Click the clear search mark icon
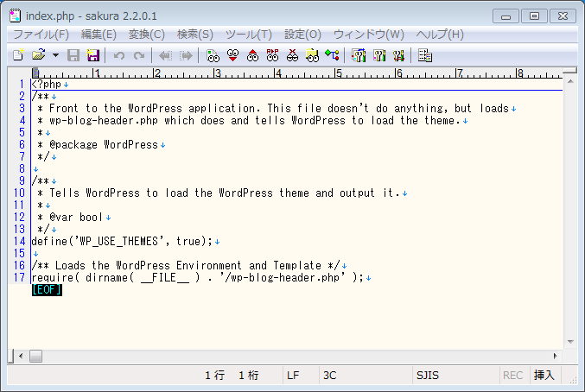 click(x=292, y=55)
